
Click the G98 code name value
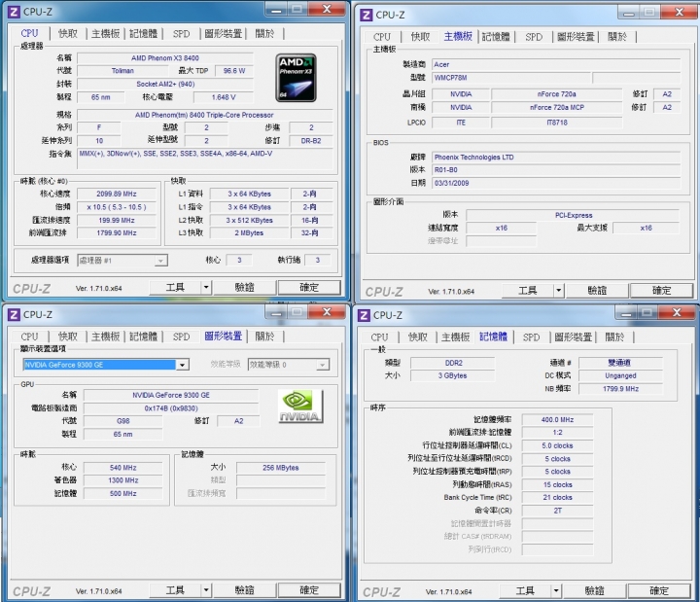[x=122, y=421]
